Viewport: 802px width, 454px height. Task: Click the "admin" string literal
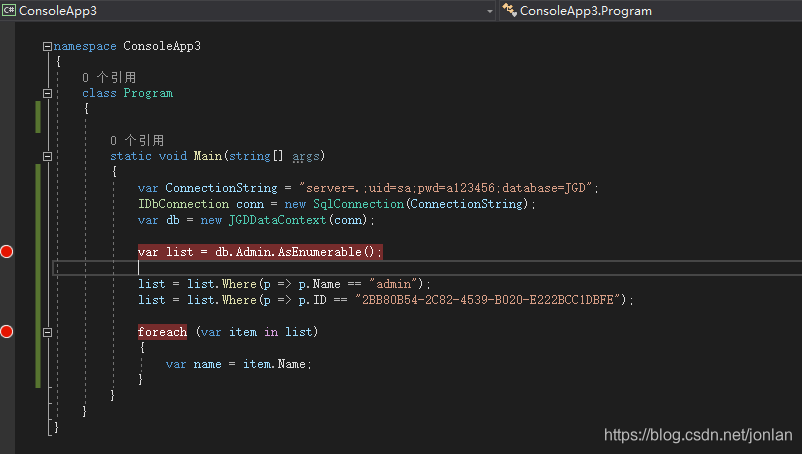tap(393, 284)
